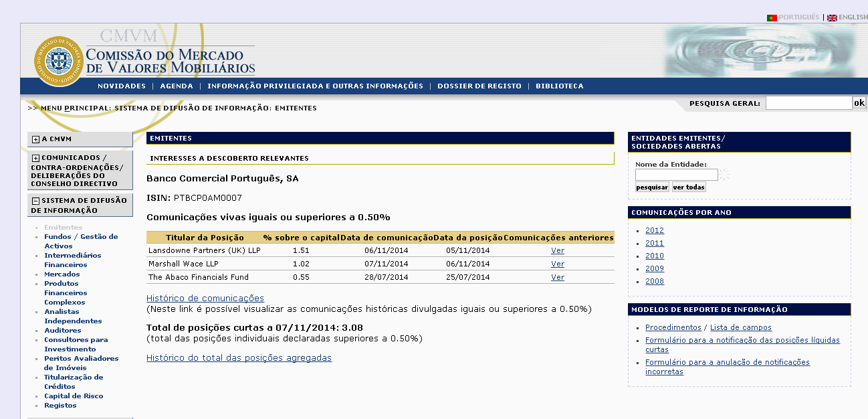Open formulário para notificação das posições líquidas curtas
The width and height of the screenshot is (868, 419).
742,345
